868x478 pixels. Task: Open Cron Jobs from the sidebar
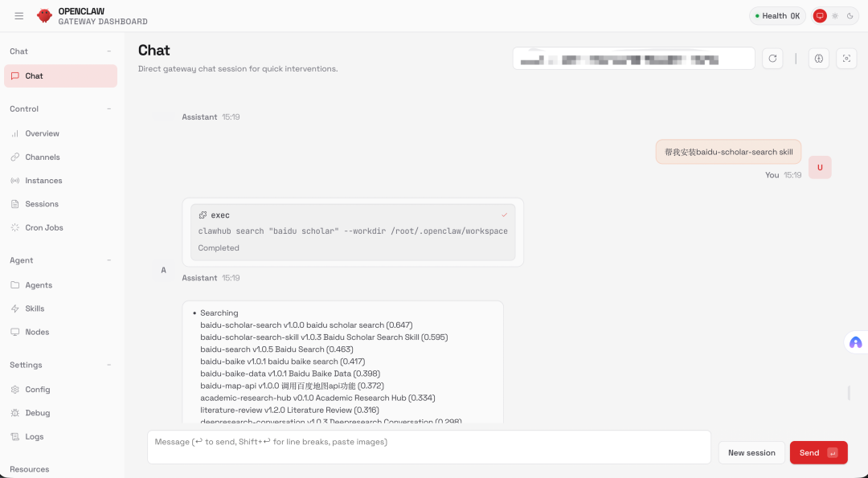(x=43, y=227)
